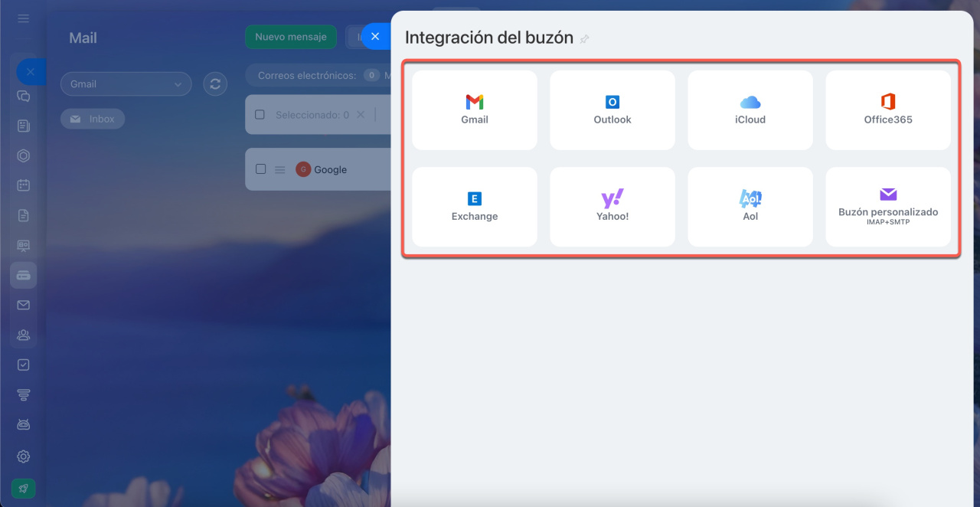
Task: Select the Outlook integration card
Action: coord(612,110)
